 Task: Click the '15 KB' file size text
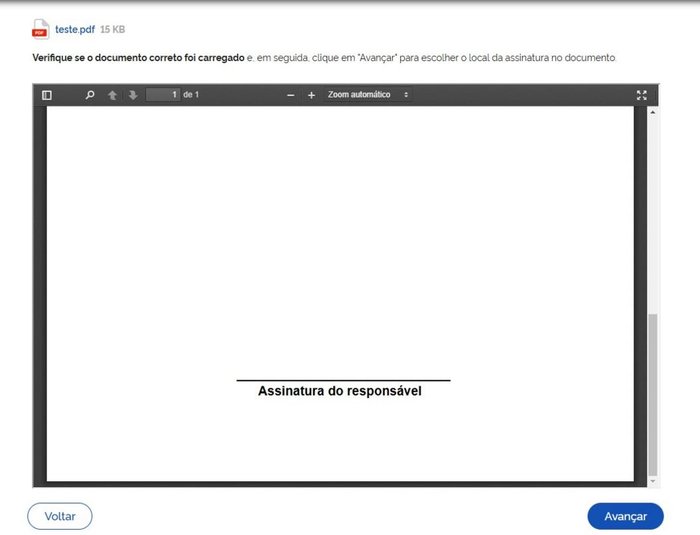coord(112,29)
